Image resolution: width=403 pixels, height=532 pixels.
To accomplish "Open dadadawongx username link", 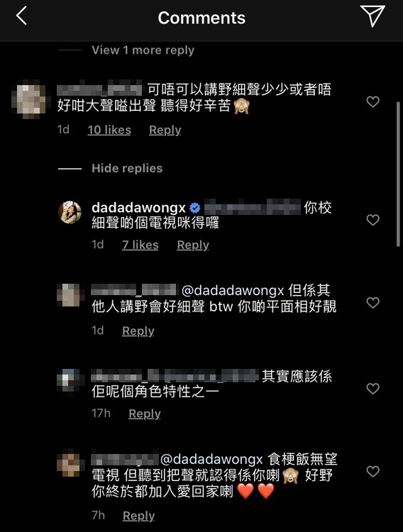I will [x=138, y=208].
